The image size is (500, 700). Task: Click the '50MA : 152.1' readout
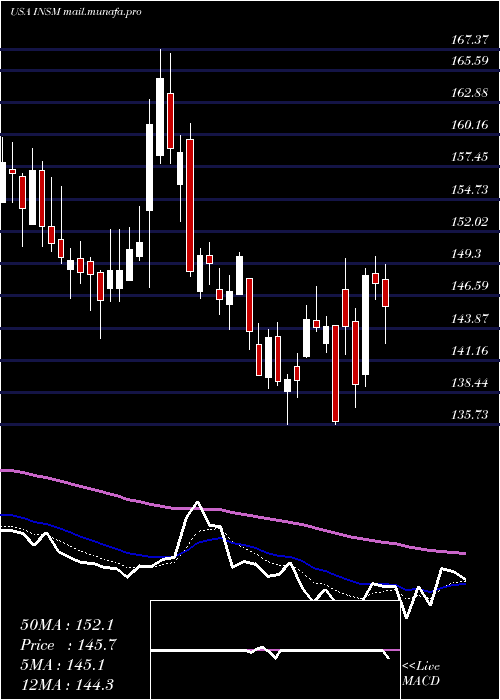[69, 625]
